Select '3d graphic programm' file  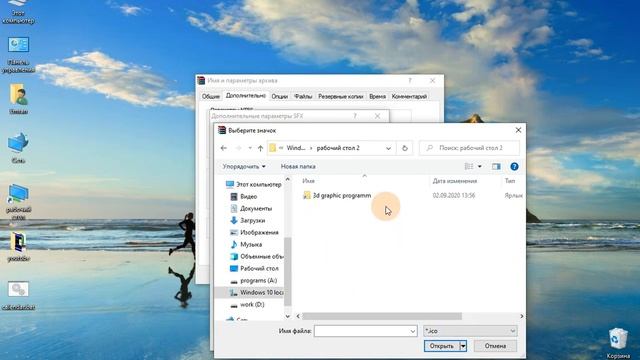(x=337, y=196)
